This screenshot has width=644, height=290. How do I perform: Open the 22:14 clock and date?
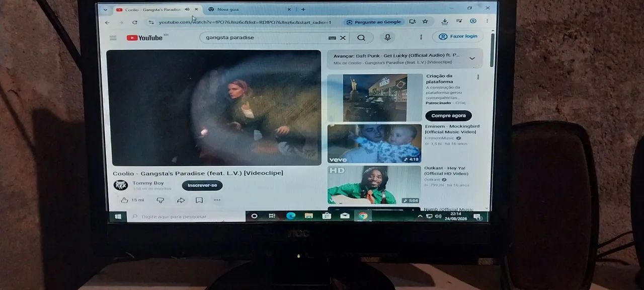pos(455,216)
